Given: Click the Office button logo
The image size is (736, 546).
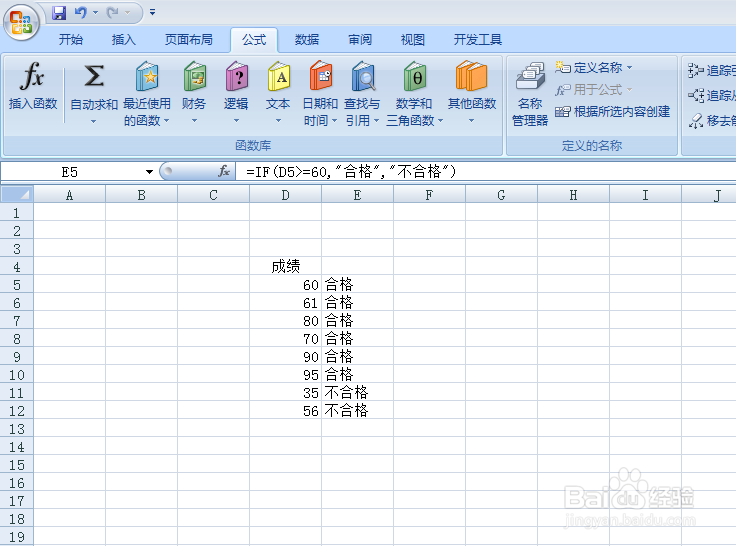Looking at the screenshot, I should (x=21, y=22).
